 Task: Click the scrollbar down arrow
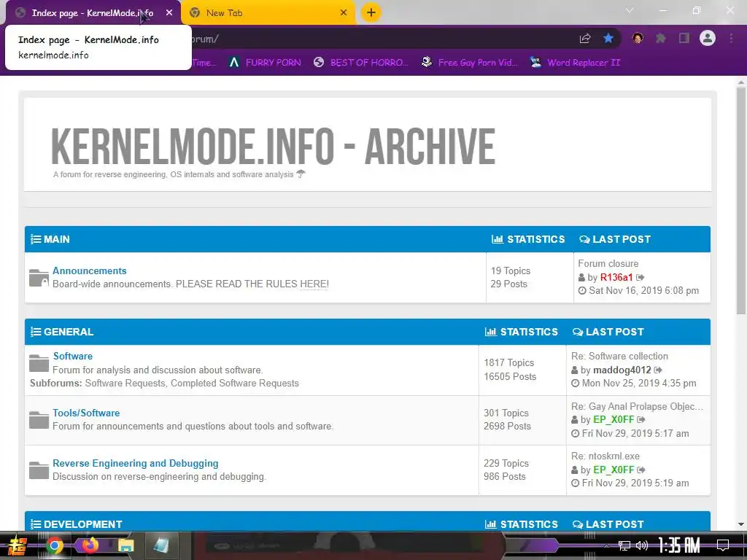tap(741, 524)
